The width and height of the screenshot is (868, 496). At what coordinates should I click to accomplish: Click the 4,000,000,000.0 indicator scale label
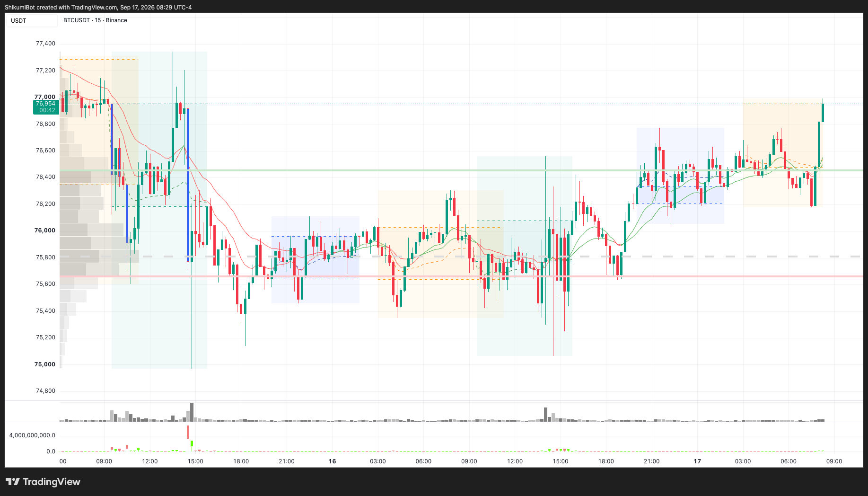pyautogui.click(x=32, y=435)
